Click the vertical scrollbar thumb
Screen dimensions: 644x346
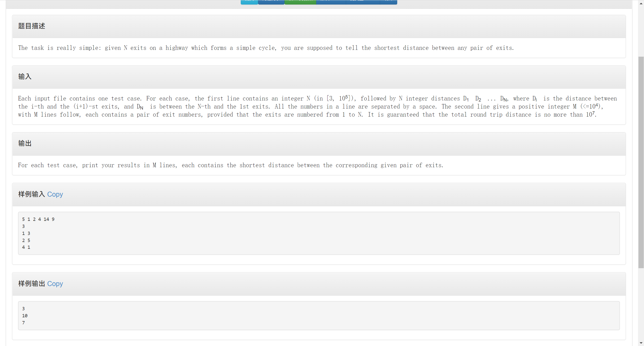pos(641,162)
